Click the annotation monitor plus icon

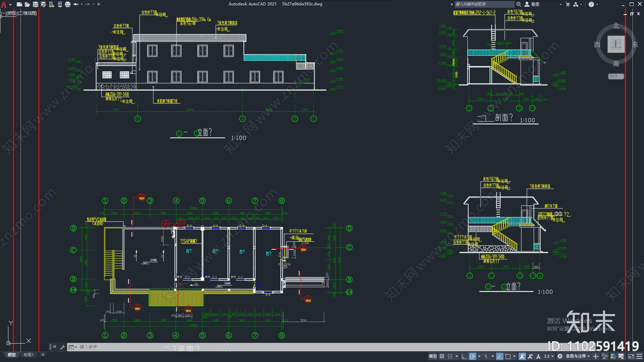click(x=596, y=356)
